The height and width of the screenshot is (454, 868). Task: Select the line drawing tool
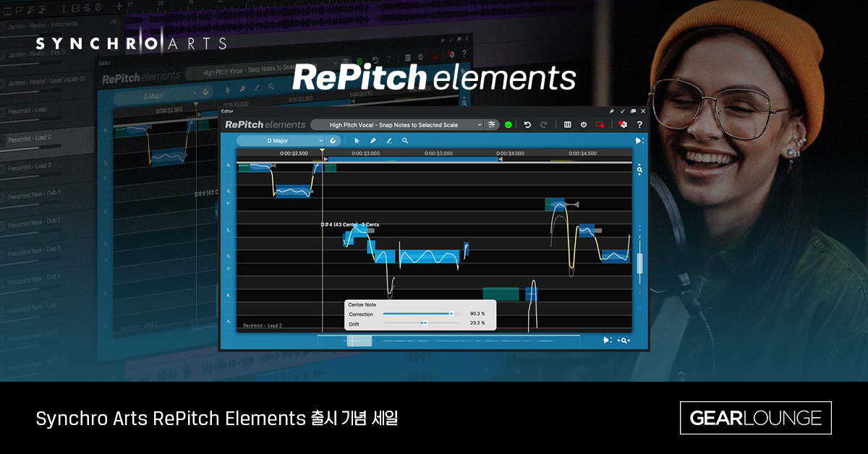[389, 140]
